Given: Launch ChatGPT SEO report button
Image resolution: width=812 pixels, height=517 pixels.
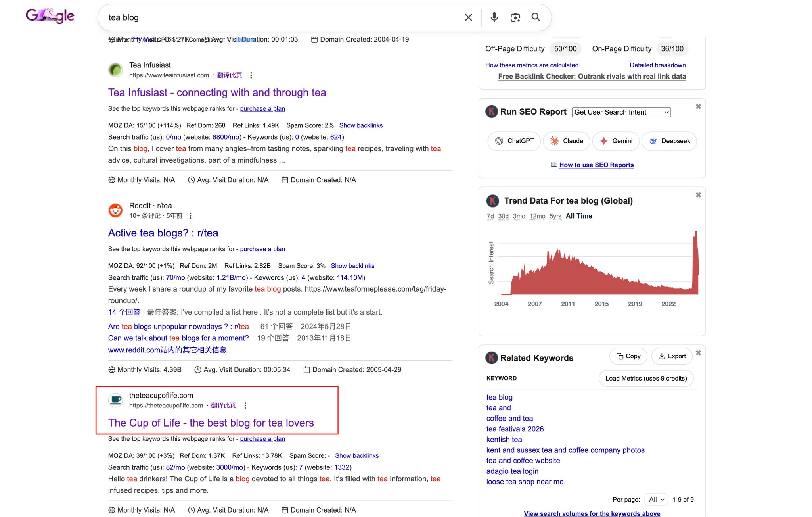Looking at the screenshot, I should (x=514, y=141).
